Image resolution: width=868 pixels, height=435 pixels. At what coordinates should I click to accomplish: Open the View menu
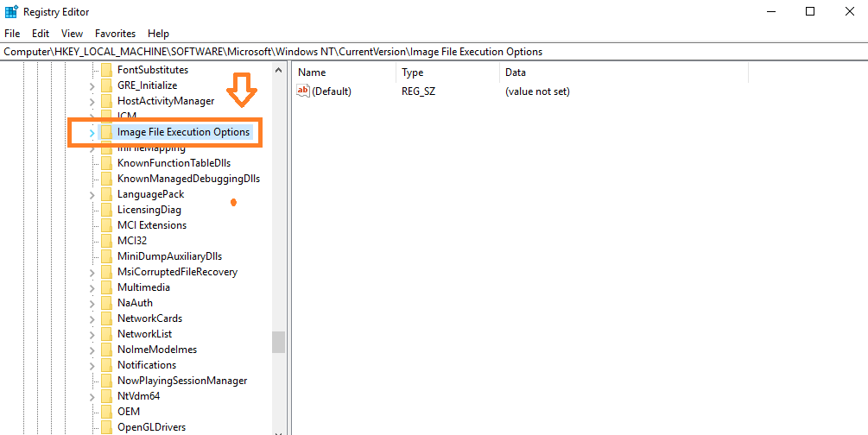(72, 34)
